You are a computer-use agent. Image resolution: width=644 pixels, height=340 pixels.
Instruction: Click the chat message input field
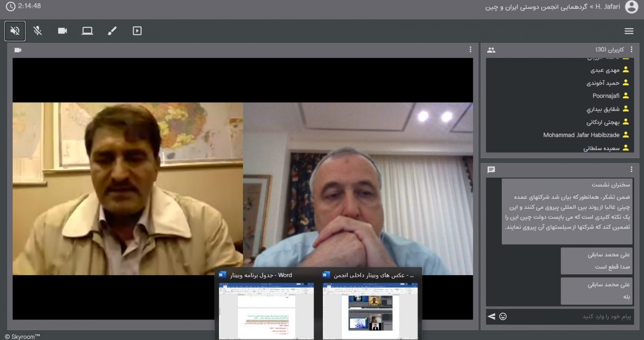571,316
